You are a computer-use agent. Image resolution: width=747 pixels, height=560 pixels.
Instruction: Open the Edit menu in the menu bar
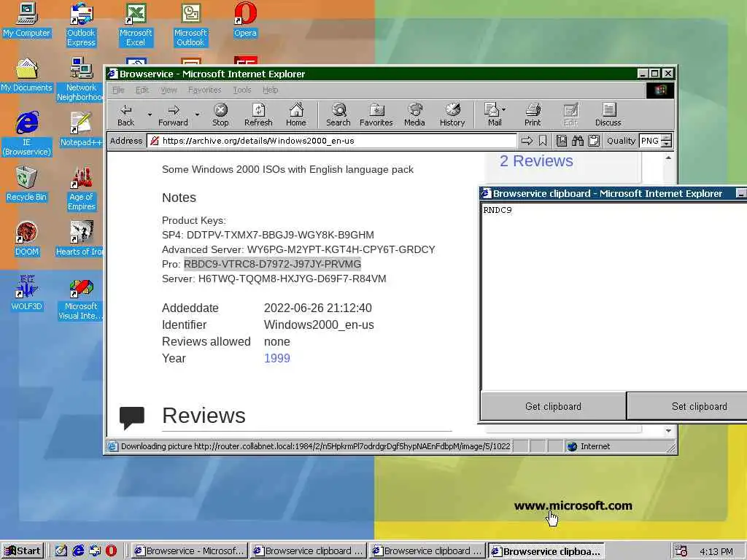pyautogui.click(x=142, y=90)
